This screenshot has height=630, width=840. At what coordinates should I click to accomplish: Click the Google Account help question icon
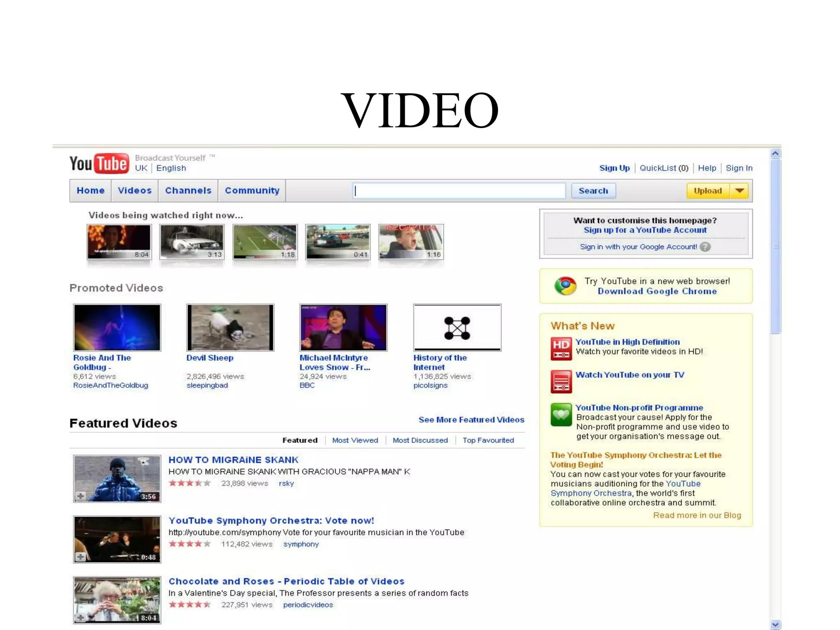pos(705,247)
